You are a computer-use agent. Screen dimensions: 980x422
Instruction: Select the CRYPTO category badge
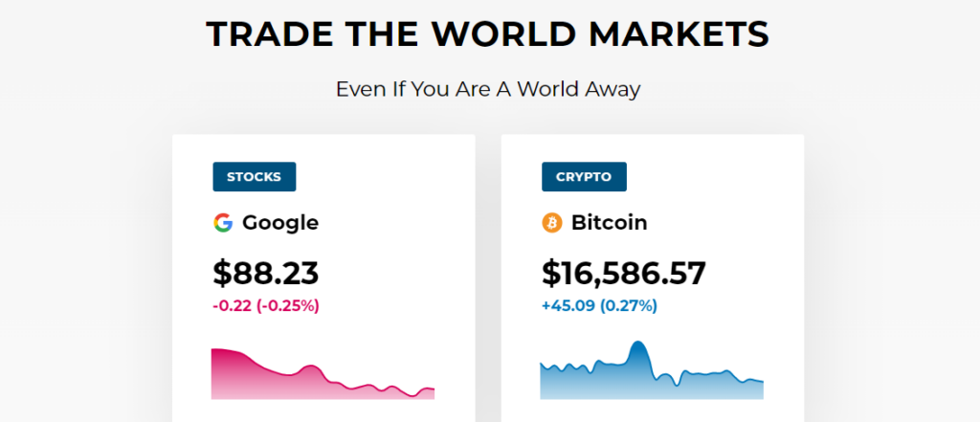[x=584, y=177]
